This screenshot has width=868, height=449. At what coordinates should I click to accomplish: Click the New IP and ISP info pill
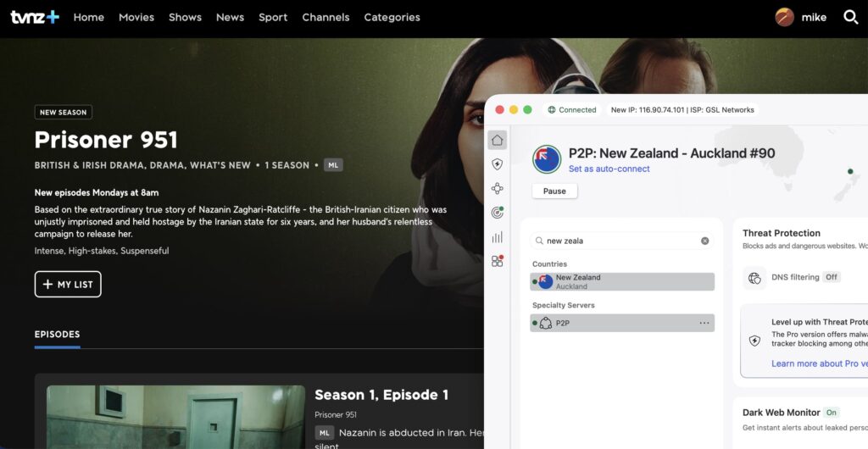(x=682, y=110)
